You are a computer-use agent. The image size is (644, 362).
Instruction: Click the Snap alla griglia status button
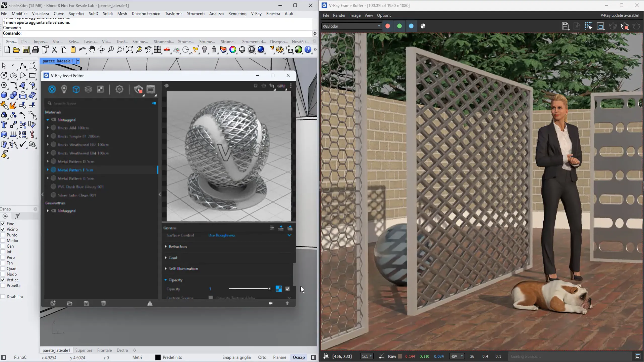coord(236,357)
